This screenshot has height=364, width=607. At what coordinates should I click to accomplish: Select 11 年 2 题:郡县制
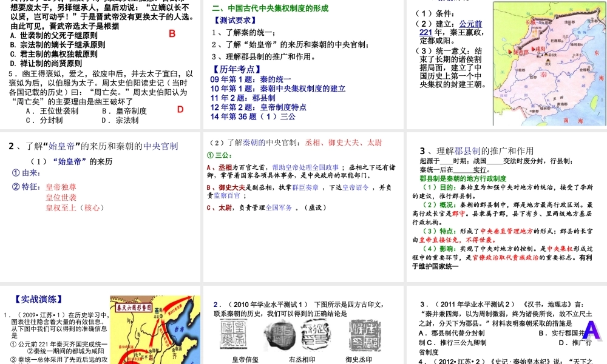click(243, 98)
